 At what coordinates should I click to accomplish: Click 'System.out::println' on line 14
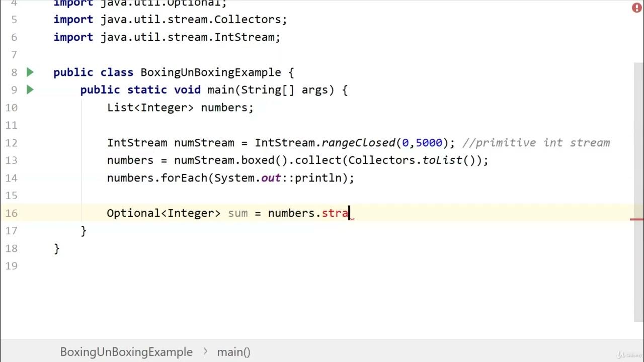click(281, 178)
